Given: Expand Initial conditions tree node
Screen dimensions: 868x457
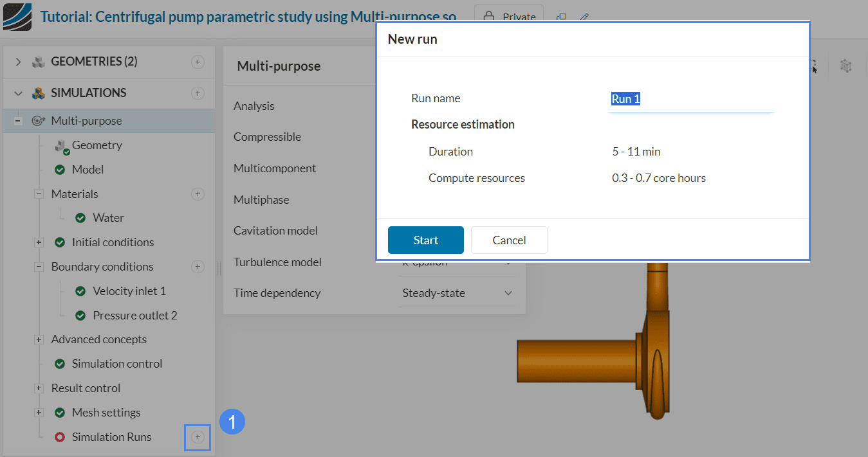Looking at the screenshot, I should click(39, 242).
